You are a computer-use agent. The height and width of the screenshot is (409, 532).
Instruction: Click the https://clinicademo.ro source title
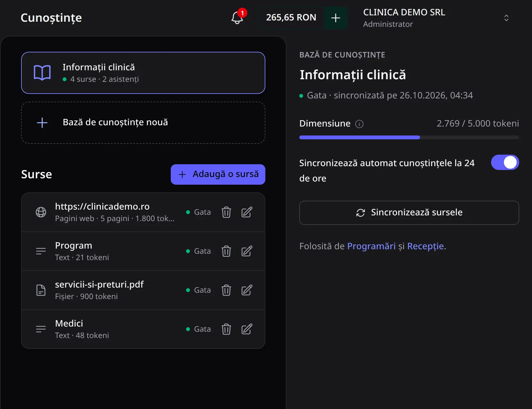click(102, 206)
